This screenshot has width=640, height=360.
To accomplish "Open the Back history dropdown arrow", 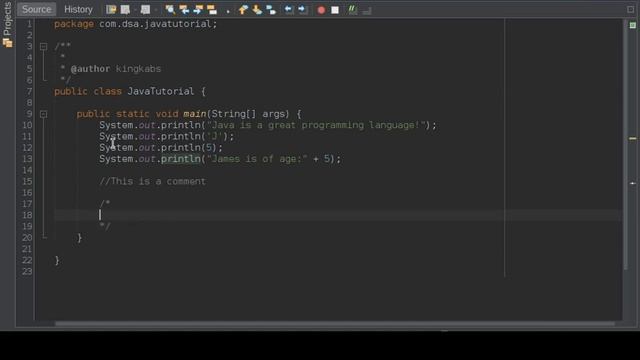I will [x=135, y=9].
